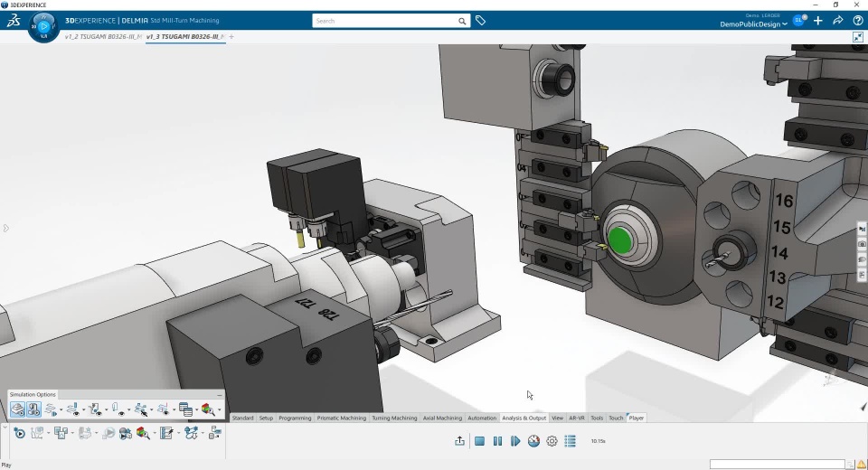Click the image windows icon in bottom toolbar
Viewport: 868px width, 470px height.
pyautogui.click(x=61, y=433)
